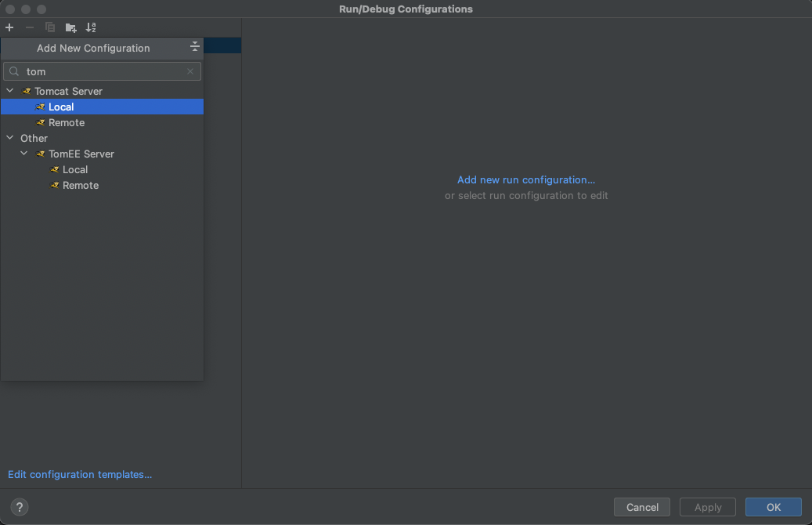The width and height of the screenshot is (812, 525).
Task: Click the Tomcat Server cat icon
Action: [27, 91]
